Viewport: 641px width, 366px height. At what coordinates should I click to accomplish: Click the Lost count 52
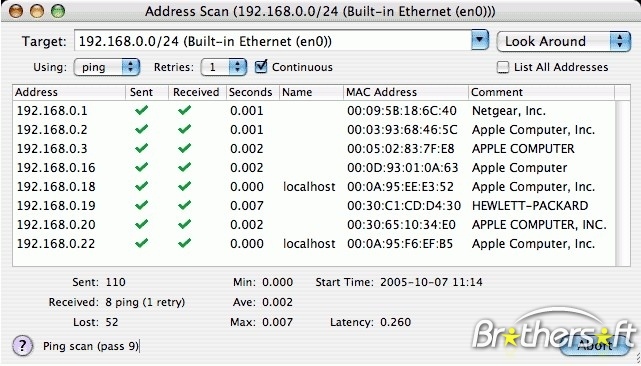pyautogui.click(x=112, y=322)
